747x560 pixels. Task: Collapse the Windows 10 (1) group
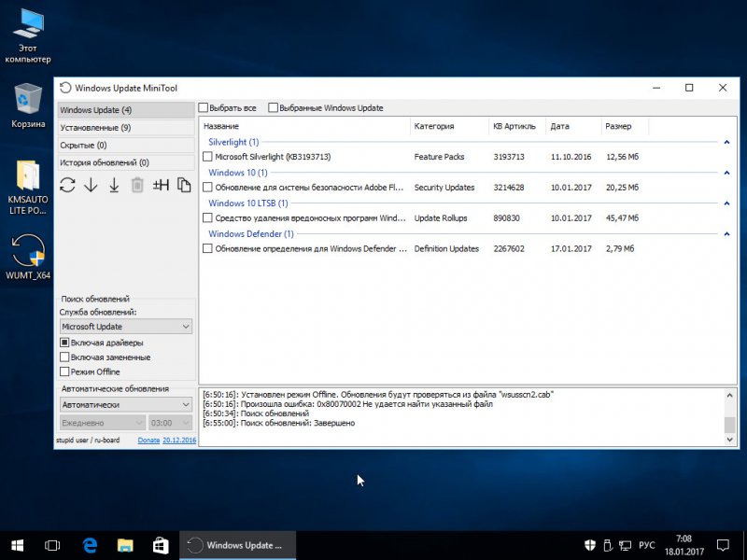click(x=726, y=173)
